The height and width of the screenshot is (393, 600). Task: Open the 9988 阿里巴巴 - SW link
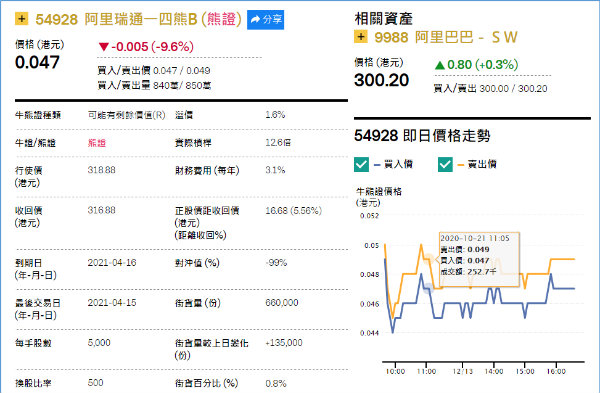point(446,37)
